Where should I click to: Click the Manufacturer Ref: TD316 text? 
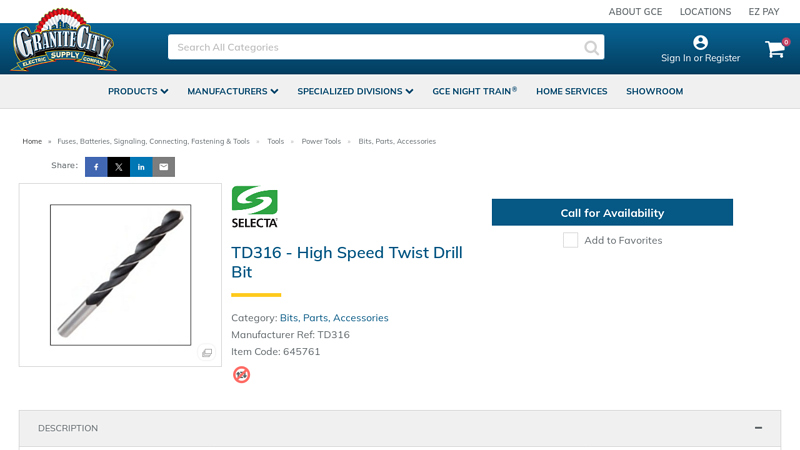point(290,335)
